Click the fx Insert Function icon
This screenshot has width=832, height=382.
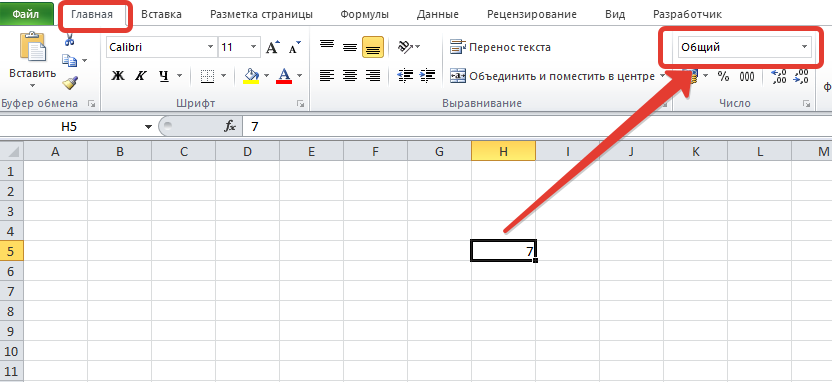click(x=230, y=126)
